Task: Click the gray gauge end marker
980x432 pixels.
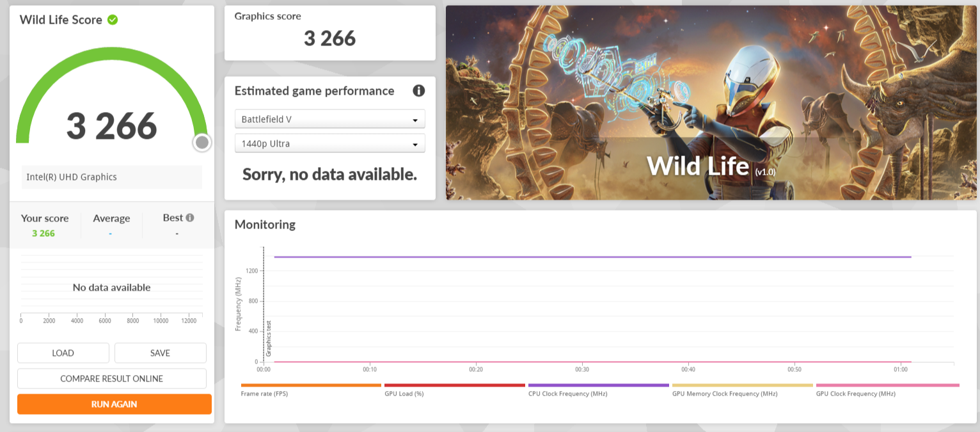Action: click(202, 142)
